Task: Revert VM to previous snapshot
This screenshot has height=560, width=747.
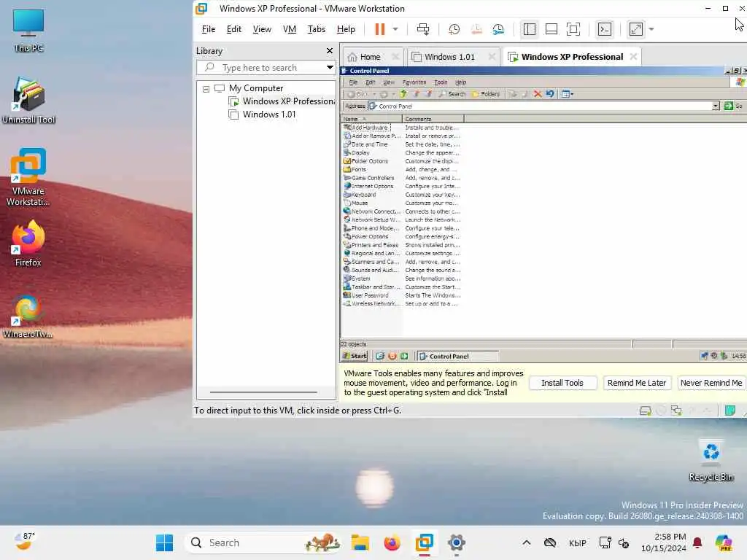Action: [x=476, y=29]
